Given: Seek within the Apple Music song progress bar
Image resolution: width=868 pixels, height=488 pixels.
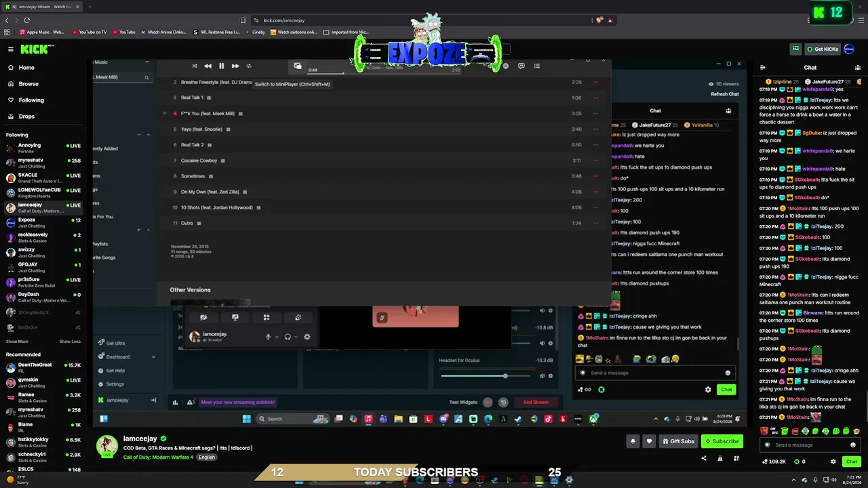Looking at the screenshot, I should 385,73.
